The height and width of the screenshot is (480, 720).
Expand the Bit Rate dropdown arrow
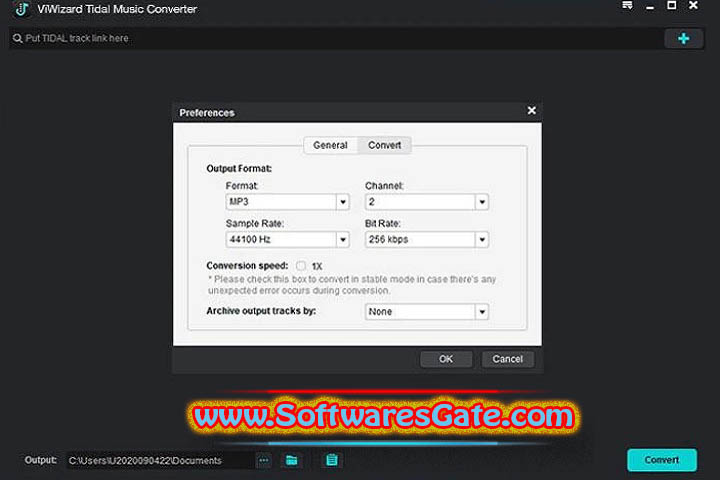point(482,240)
